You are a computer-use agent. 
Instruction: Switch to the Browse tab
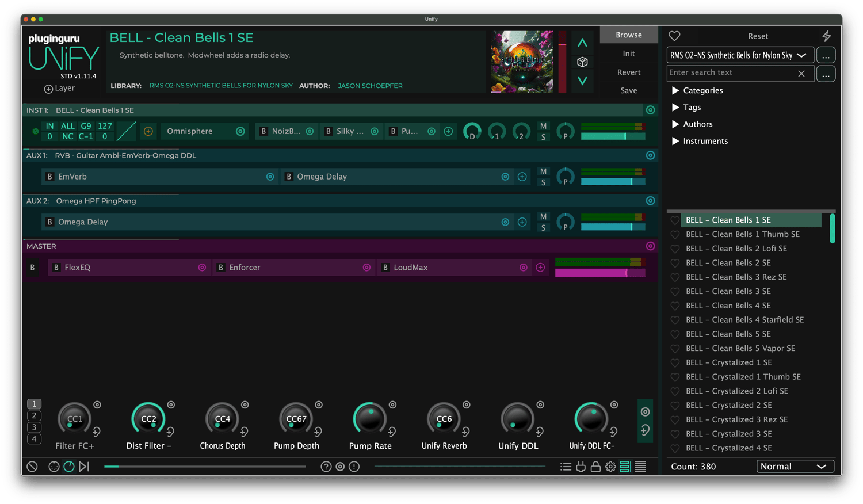(628, 35)
